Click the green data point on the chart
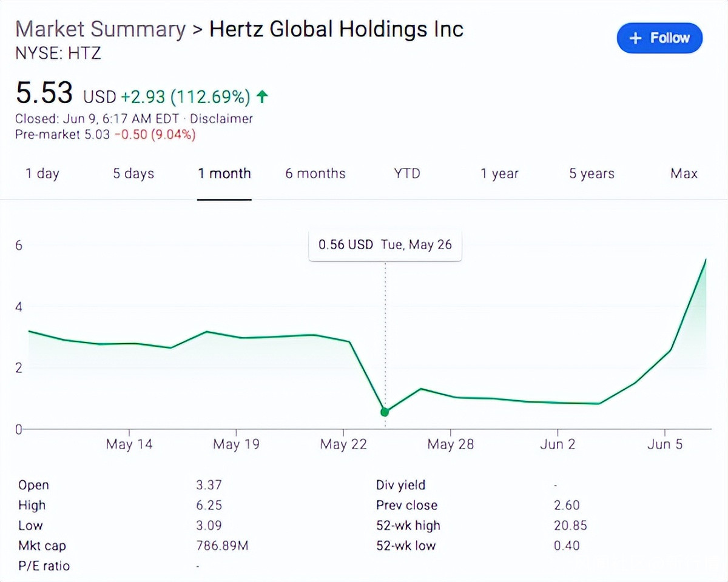The image size is (728, 582). click(385, 412)
